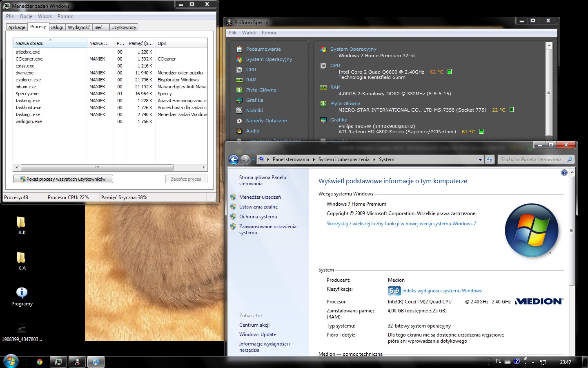Screen dimensions: 588x368
Task: Switch to the Usługi tab
Action: point(57,27)
